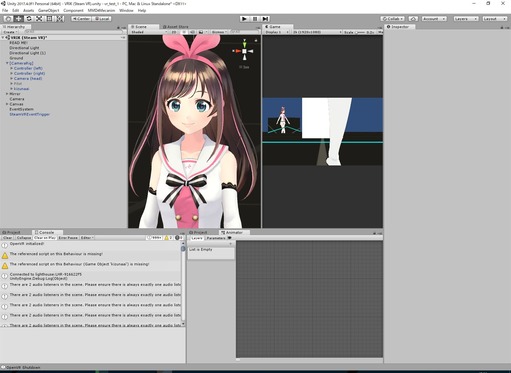Click the scene orientation gizmo
Viewport: 511px width, 373px height.
(x=244, y=51)
